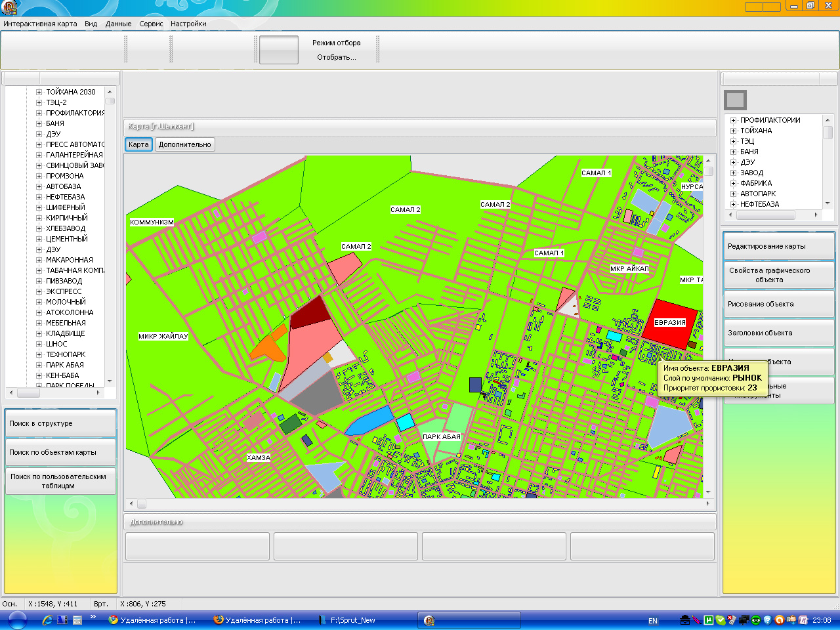Viewport: 840px width, 630px height.
Task: Click Отобрать... in the toolbar
Action: 336,57
